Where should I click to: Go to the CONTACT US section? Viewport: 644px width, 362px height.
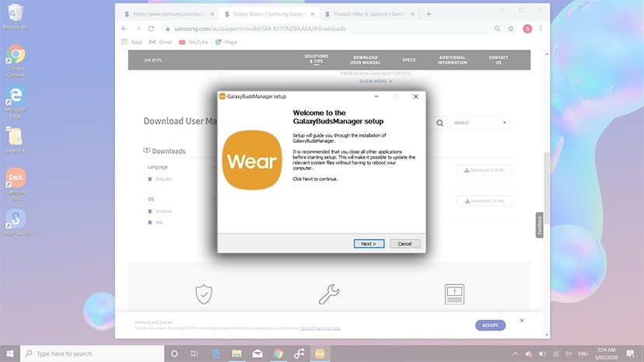coord(499,60)
